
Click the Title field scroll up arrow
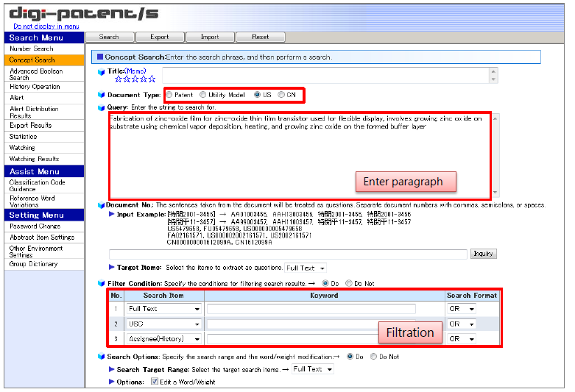tap(493, 71)
